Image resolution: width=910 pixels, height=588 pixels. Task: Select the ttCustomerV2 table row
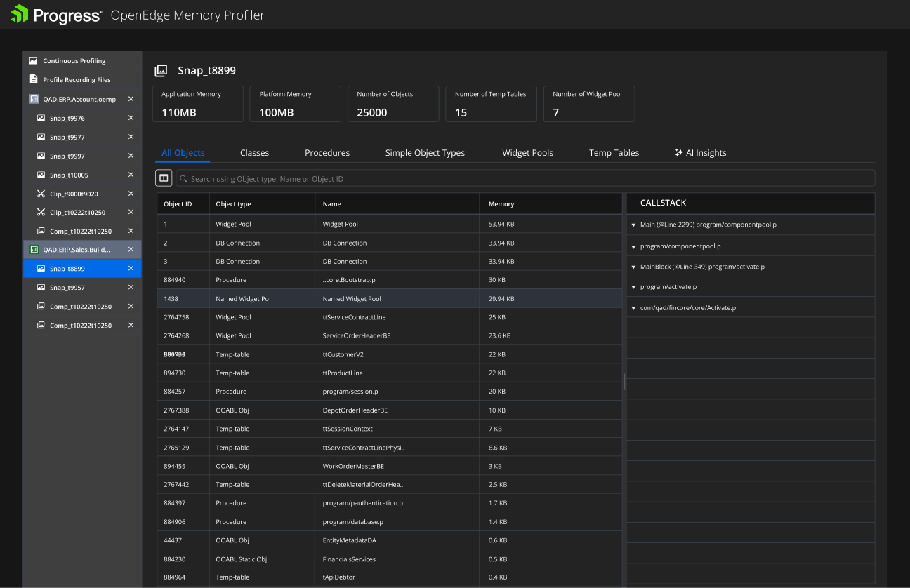[x=390, y=354]
